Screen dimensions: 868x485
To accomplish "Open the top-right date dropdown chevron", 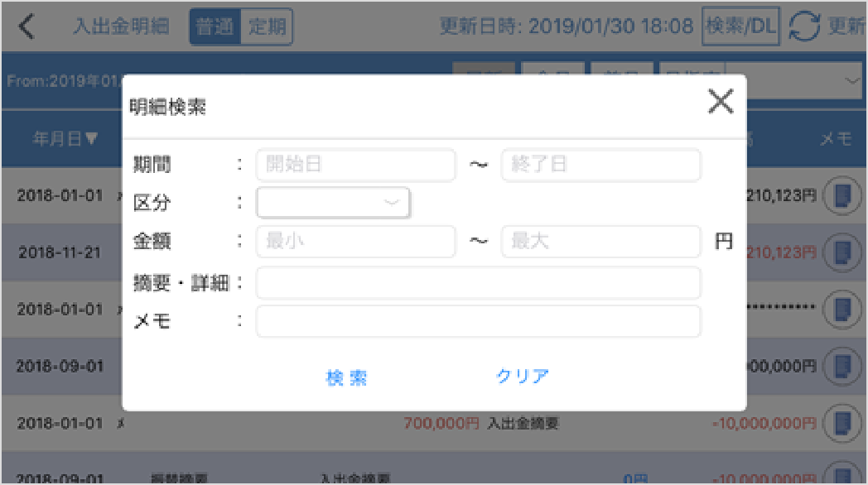I will (x=852, y=80).
